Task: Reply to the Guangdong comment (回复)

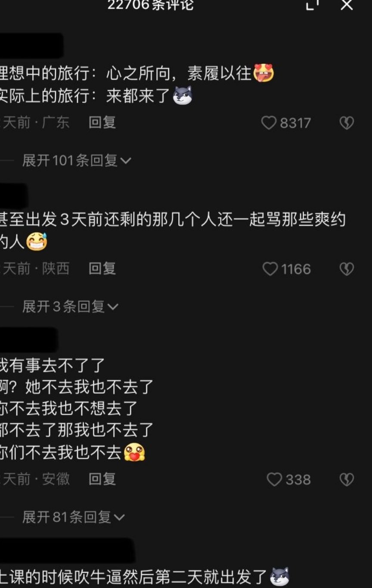Action: [102, 122]
